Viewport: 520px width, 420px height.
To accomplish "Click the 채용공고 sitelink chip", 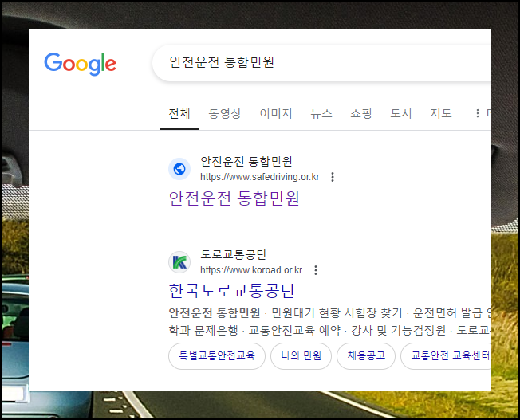I will click(x=366, y=356).
